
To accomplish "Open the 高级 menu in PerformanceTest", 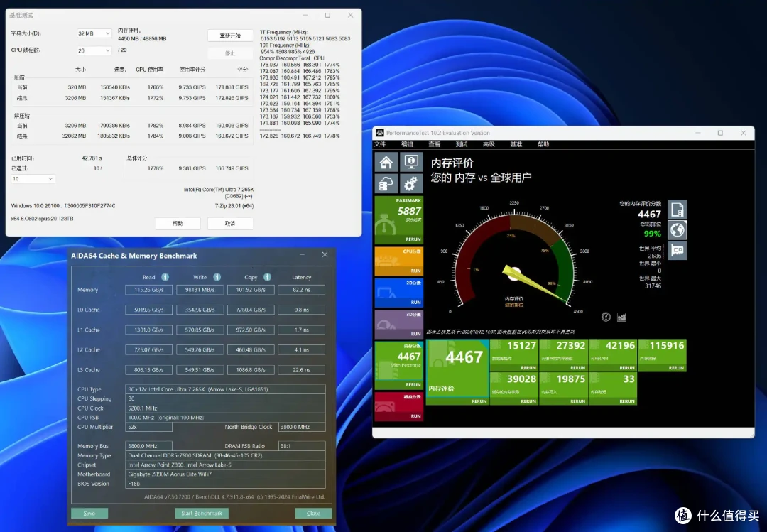I will (489, 144).
